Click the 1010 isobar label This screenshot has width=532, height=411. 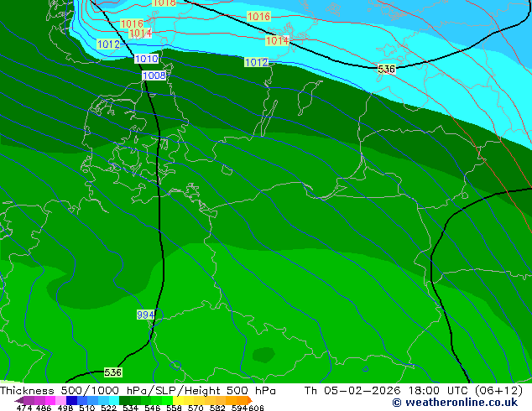click(x=146, y=59)
